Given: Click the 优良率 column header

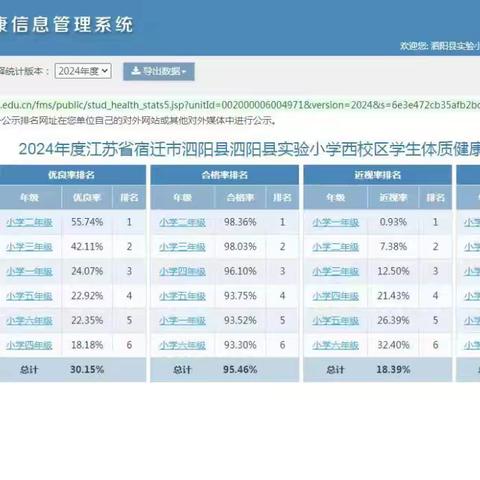Looking at the screenshot, I should (x=87, y=198).
